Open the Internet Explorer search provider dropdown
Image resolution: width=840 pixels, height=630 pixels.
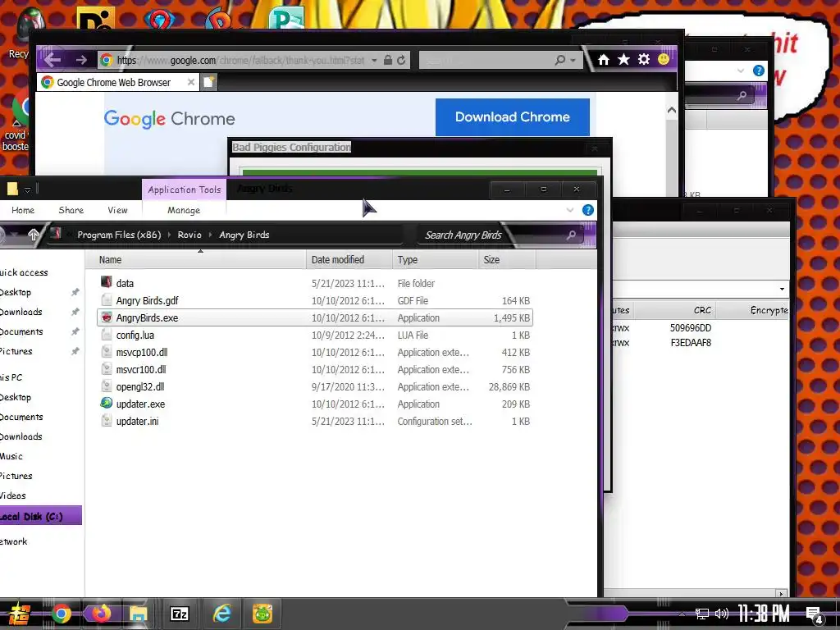pos(573,60)
